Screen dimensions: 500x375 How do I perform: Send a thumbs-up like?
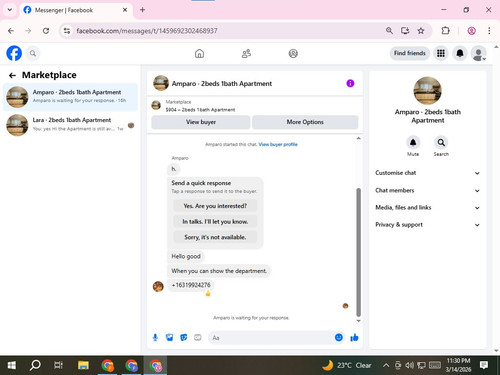click(x=354, y=338)
